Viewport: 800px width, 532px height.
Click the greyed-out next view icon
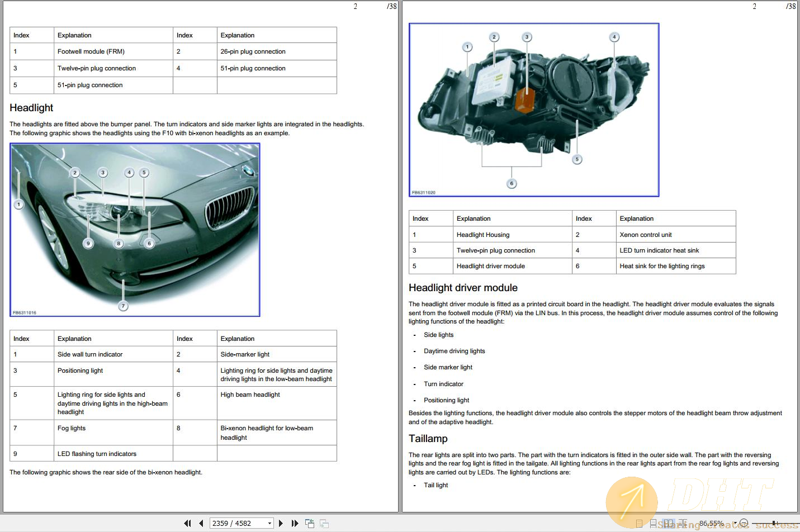coord(324,524)
